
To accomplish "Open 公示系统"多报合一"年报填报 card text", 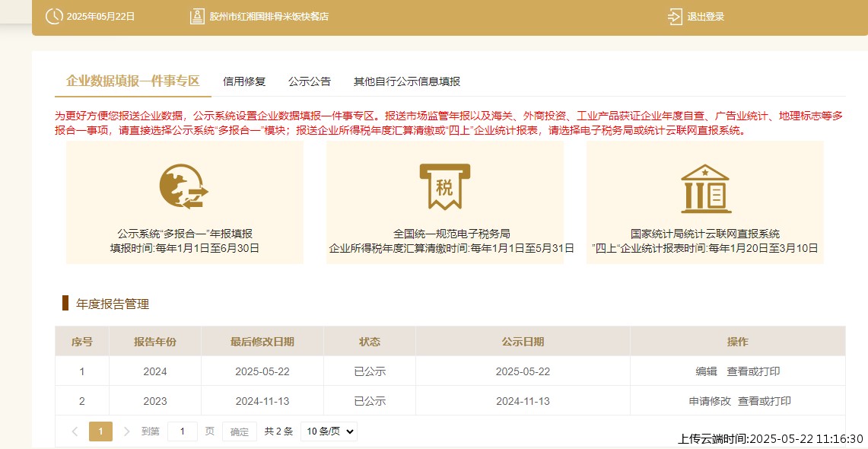I will tap(185, 234).
